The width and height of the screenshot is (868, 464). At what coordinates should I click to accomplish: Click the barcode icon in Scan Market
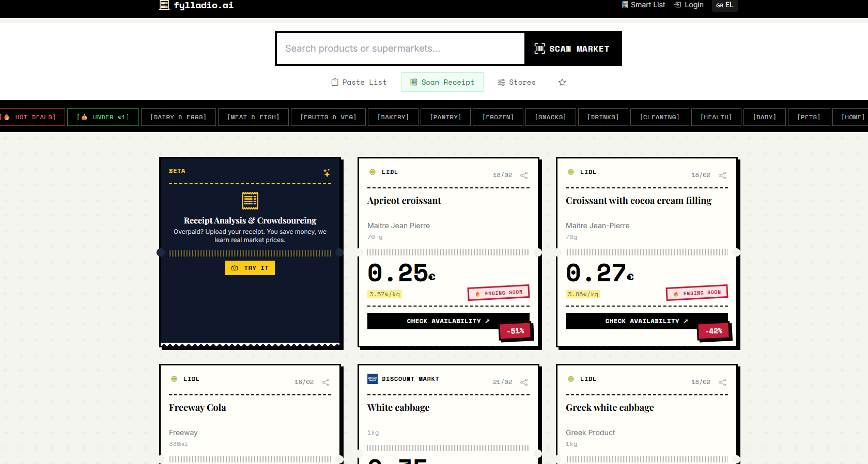click(x=539, y=49)
